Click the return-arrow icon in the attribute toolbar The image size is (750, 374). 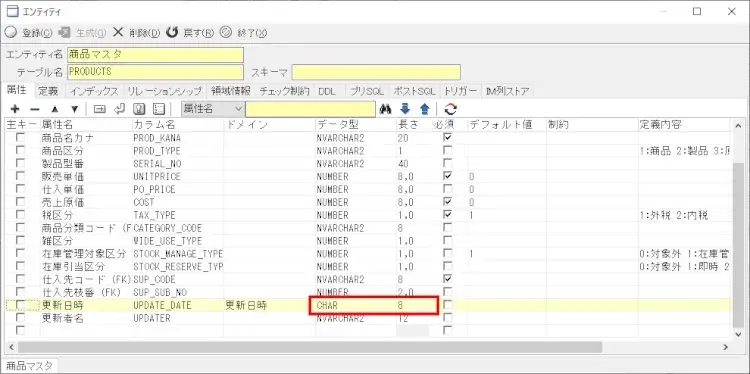coord(119,109)
